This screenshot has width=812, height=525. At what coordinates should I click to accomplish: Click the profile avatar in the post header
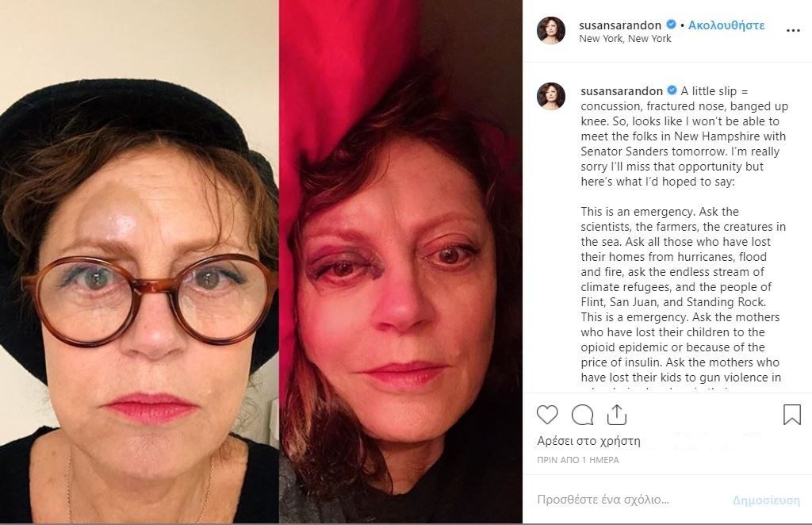pos(551,30)
